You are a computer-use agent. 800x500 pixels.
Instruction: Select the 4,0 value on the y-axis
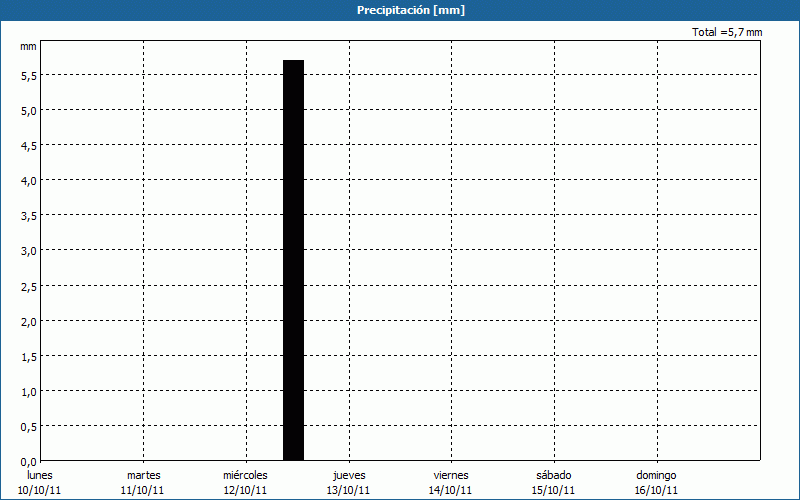point(28,181)
